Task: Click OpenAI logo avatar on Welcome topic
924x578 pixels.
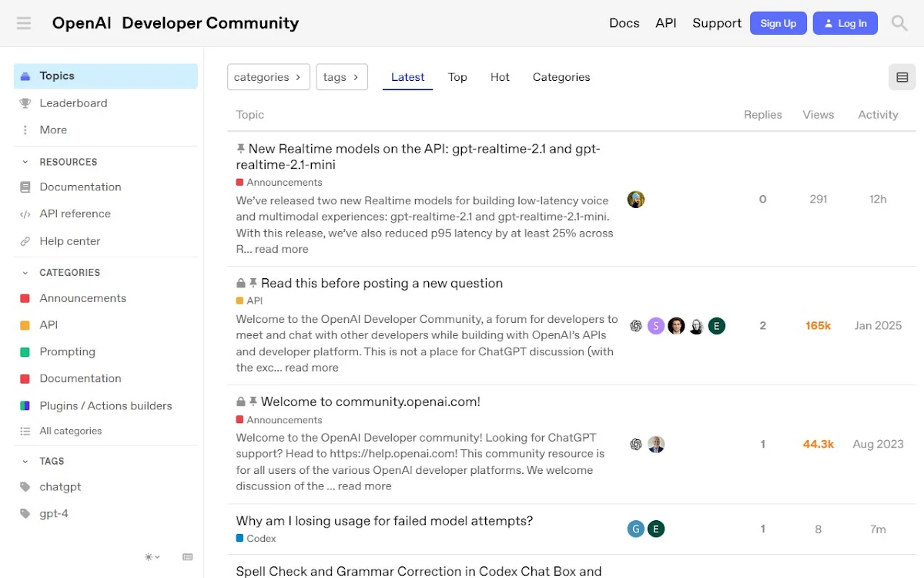Action: [636, 445]
